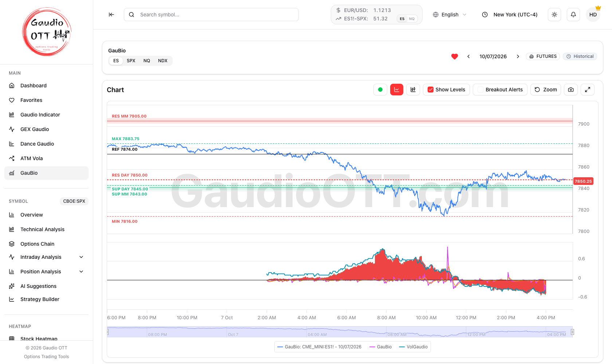The width and height of the screenshot is (612, 364).
Task: Enable the Breakout Alerts checkbox
Action: pyautogui.click(x=480, y=90)
